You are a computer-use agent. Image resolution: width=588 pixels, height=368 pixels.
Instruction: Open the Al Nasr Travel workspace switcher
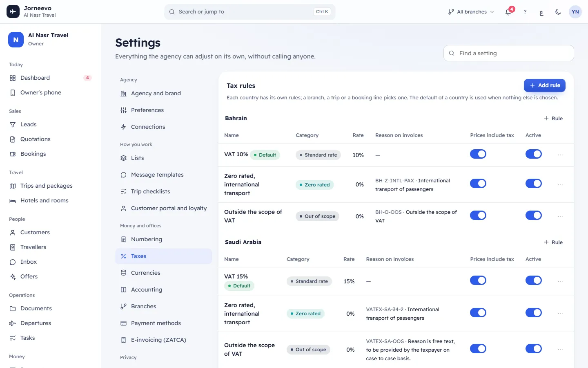coord(51,40)
